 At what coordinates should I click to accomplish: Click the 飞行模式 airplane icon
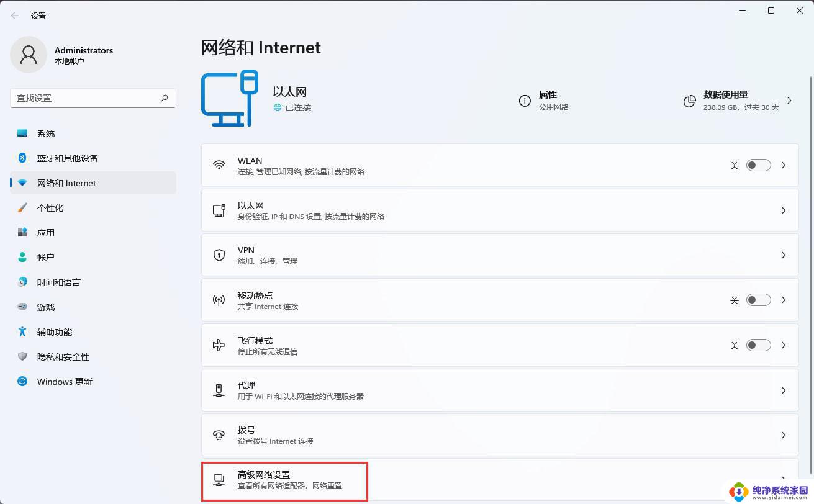[x=219, y=345]
